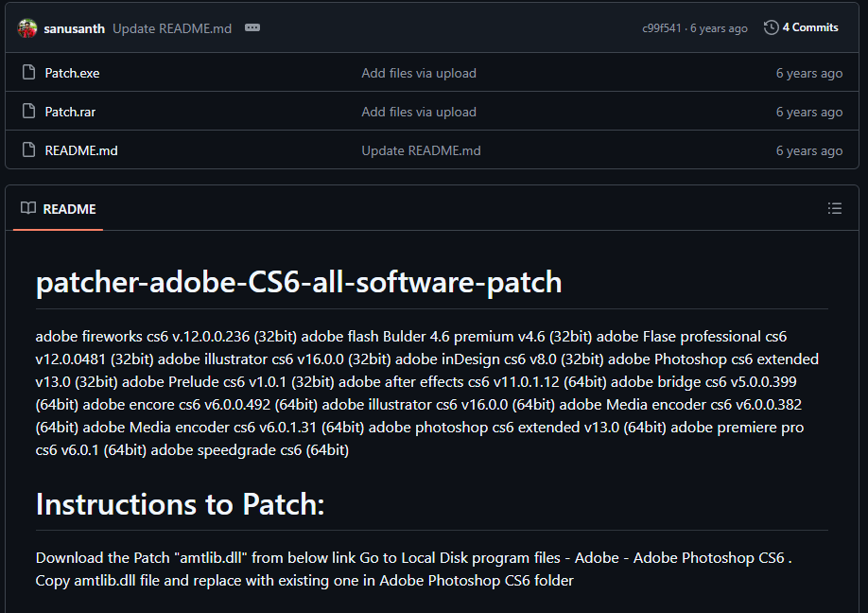Image resolution: width=868 pixels, height=613 pixels.
Task: Open 'Add files via upload' commit for Patch.rar
Action: [x=419, y=112]
